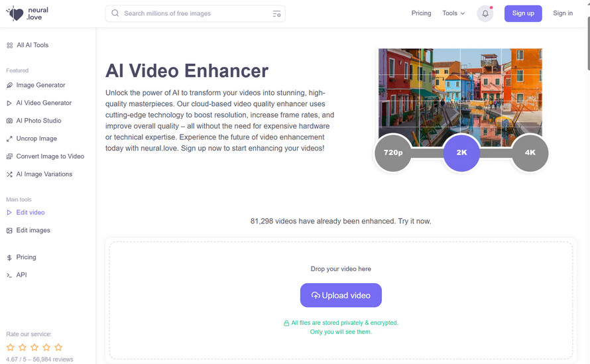Click the Sign up button
The width and height of the screenshot is (590, 364).
point(523,13)
